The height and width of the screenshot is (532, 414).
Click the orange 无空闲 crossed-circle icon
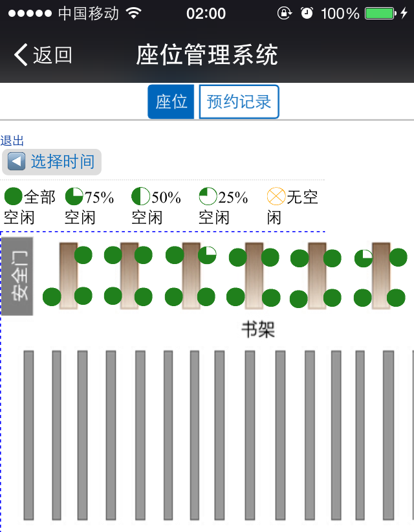click(276, 197)
